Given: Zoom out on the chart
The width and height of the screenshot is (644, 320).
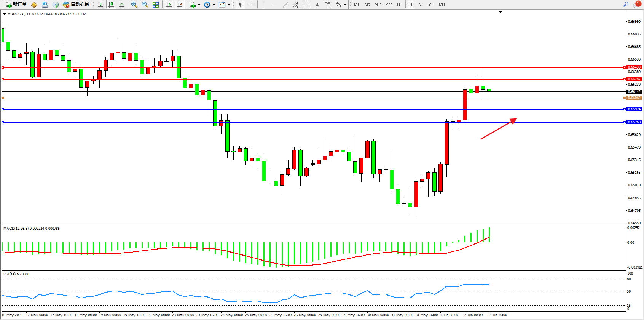Looking at the screenshot, I should tap(145, 5).
